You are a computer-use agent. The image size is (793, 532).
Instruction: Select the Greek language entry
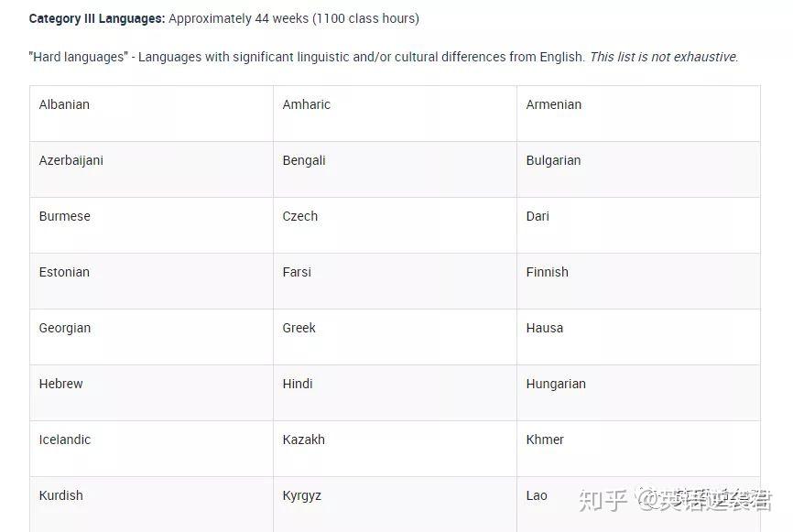click(x=299, y=328)
